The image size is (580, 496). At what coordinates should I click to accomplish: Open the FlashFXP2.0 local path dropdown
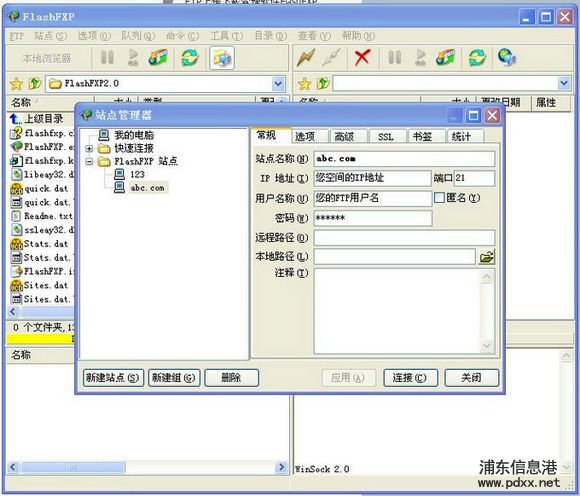click(x=278, y=84)
